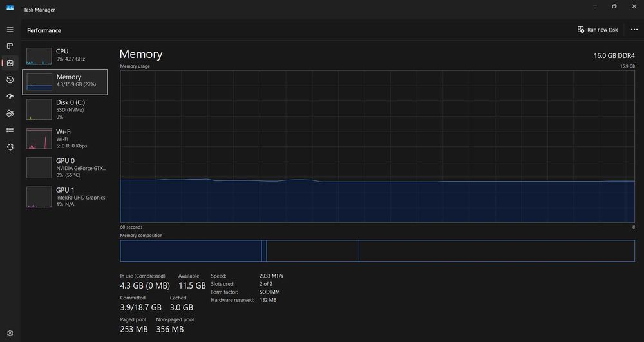
Task: Click the 2933 MT/s speed value
Action: 271,276
